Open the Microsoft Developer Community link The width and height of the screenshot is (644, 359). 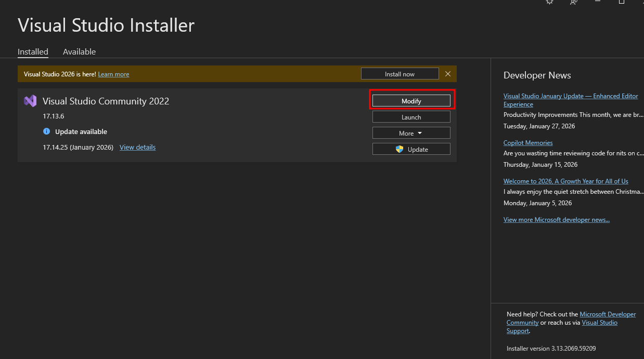point(608,314)
